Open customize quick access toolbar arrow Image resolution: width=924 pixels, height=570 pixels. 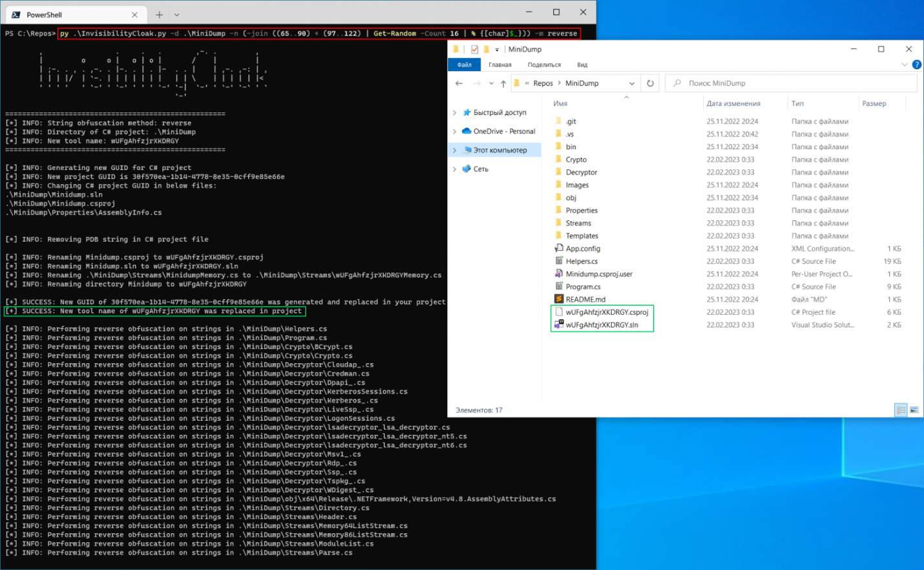coord(497,50)
